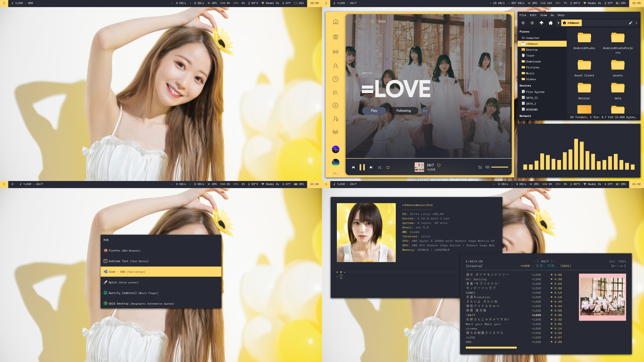Click the home icon in the file manager toolbar
Image resolution: width=644 pixels, height=362 pixels.
(x=550, y=23)
